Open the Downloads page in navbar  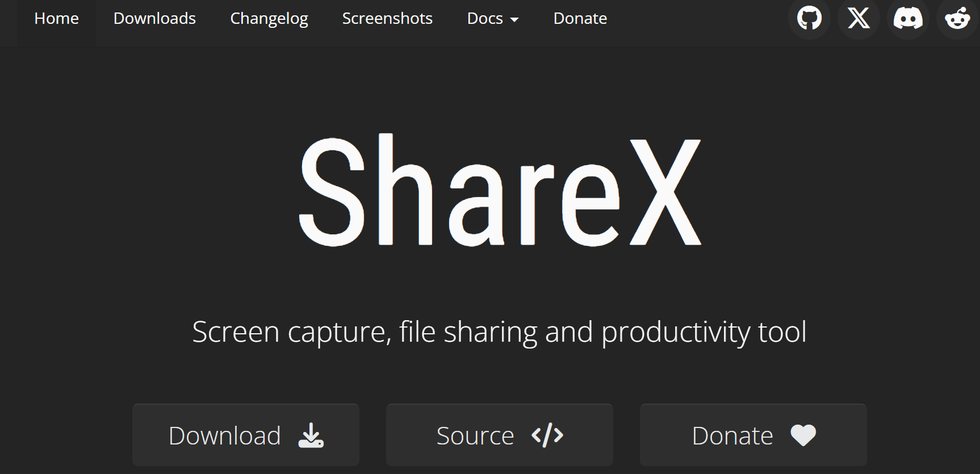pyautogui.click(x=154, y=19)
